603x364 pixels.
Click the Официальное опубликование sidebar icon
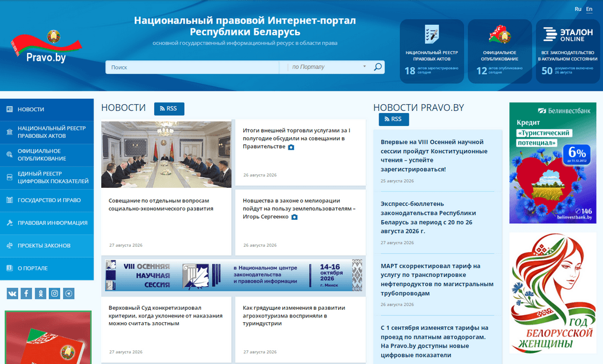point(9,155)
